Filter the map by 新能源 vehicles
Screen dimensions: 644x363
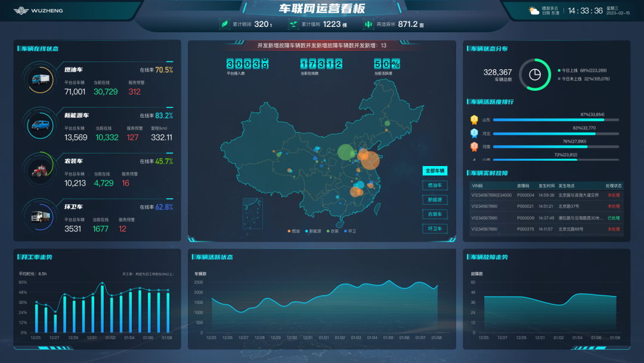point(435,200)
